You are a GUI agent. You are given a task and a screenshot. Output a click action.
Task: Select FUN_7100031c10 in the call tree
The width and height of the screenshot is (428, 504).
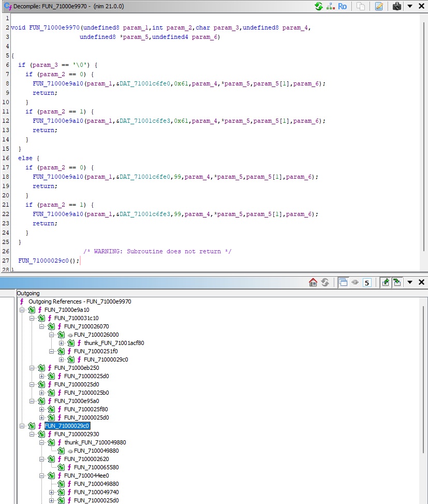tap(77, 318)
